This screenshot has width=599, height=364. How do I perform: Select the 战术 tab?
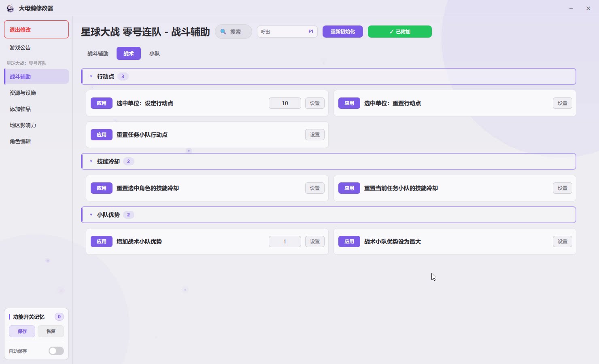[x=129, y=53]
